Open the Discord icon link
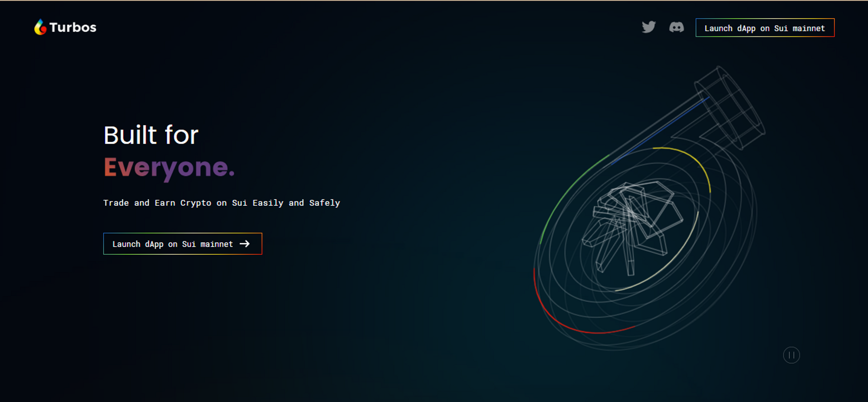 (676, 27)
